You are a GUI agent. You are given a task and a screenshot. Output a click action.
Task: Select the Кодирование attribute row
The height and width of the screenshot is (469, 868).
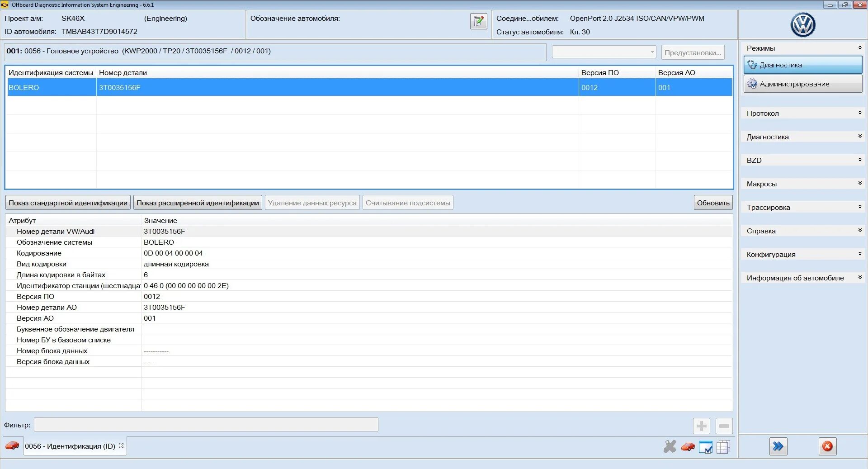(x=369, y=253)
